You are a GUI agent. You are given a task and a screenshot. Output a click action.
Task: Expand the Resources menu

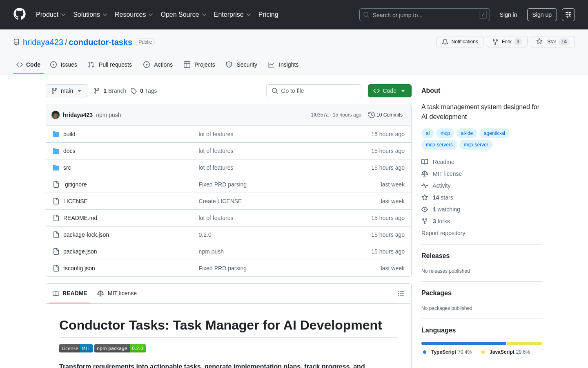[x=134, y=15]
